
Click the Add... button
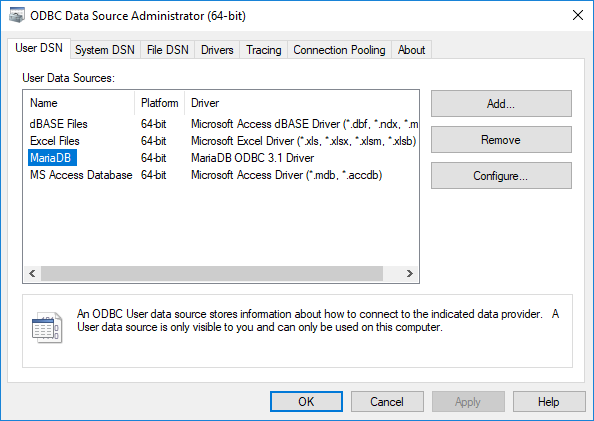point(501,103)
